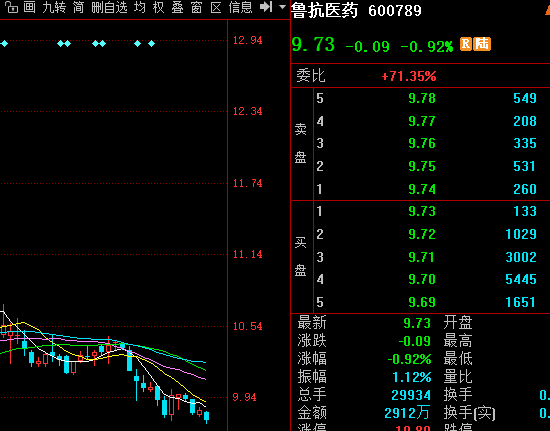The width and height of the screenshot is (550, 431).
Task: Select the 区 range statistics tool
Action: pyautogui.click(x=216, y=7)
